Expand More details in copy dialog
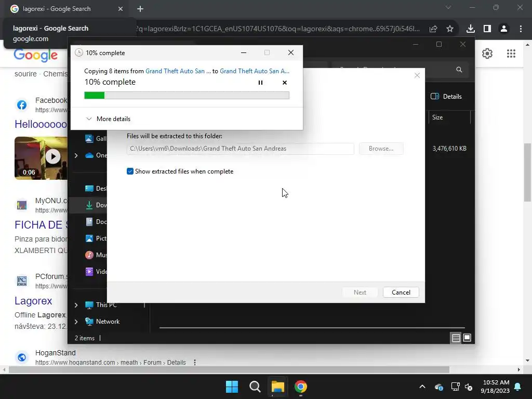 point(108,119)
